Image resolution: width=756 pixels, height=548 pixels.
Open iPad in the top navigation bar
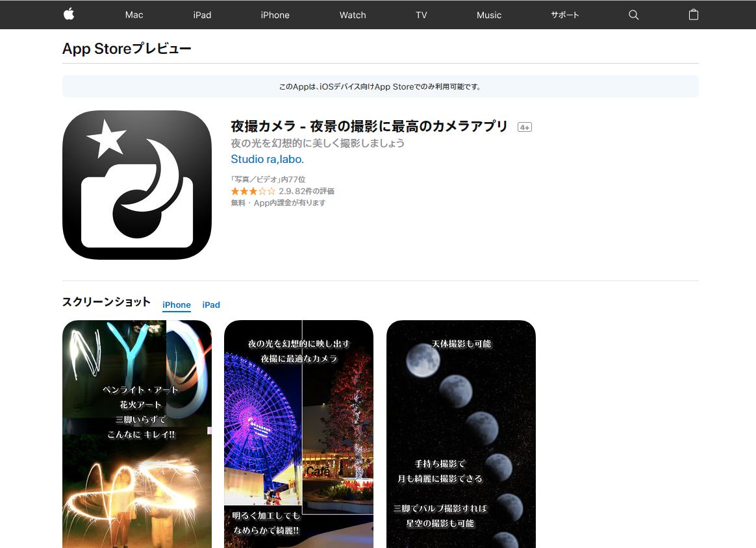pyautogui.click(x=202, y=15)
